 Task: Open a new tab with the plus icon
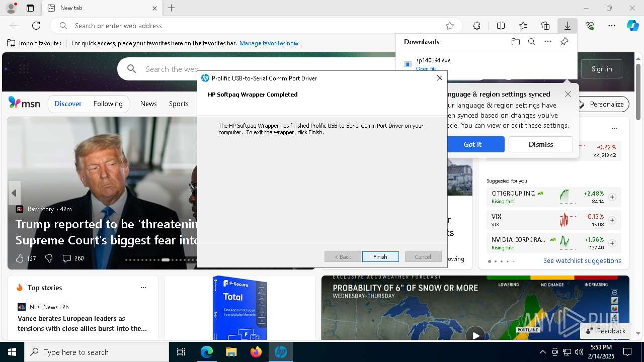(x=172, y=8)
